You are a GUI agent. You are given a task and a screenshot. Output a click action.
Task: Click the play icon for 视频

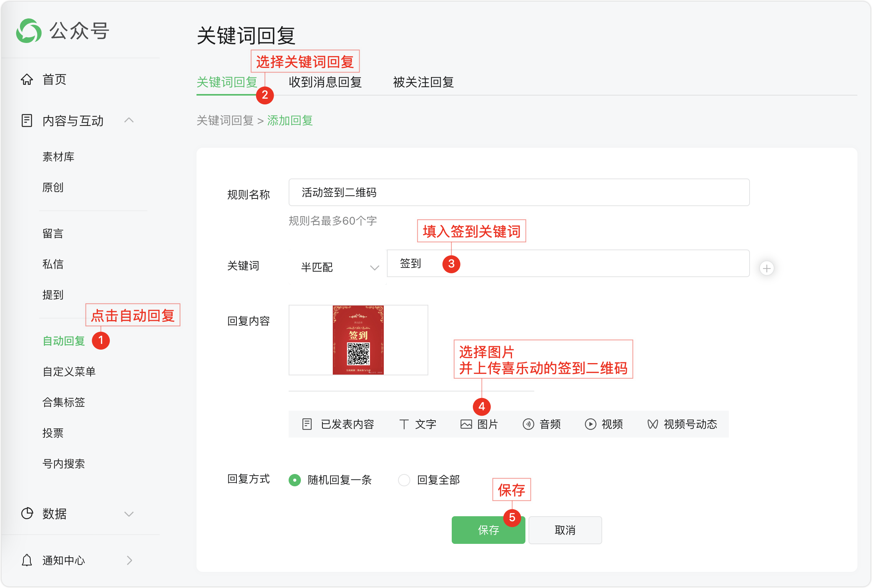(591, 424)
